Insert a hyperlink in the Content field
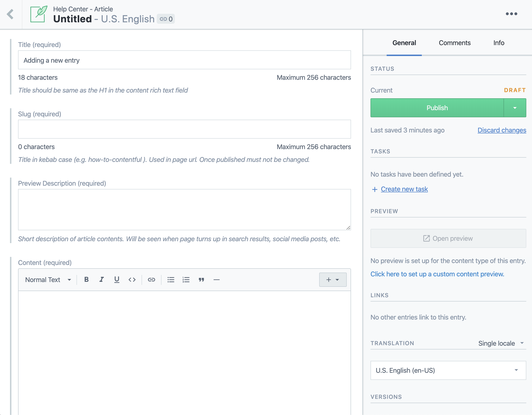This screenshot has width=532, height=415. click(151, 280)
